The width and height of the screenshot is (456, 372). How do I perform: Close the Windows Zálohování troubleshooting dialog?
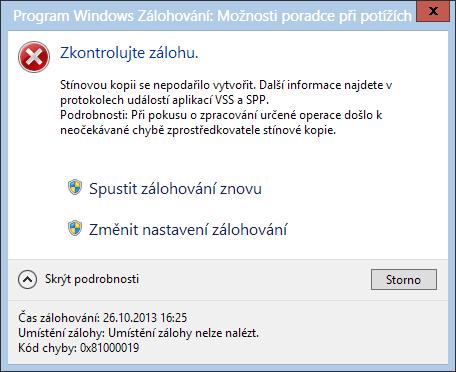pos(433,11)
